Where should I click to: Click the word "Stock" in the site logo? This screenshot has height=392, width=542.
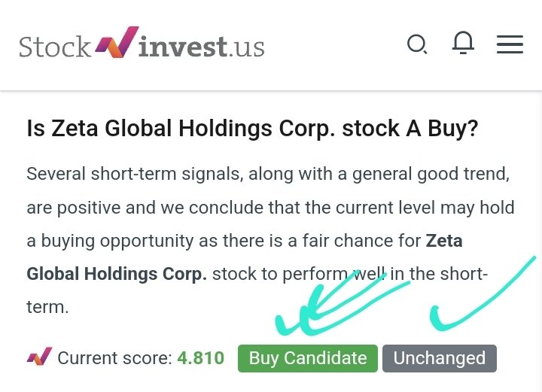pyautogui.click(x=55, y=47)
